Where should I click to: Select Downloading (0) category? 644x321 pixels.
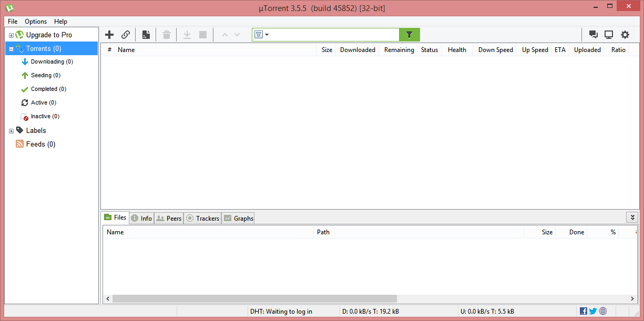click(52, 61)
